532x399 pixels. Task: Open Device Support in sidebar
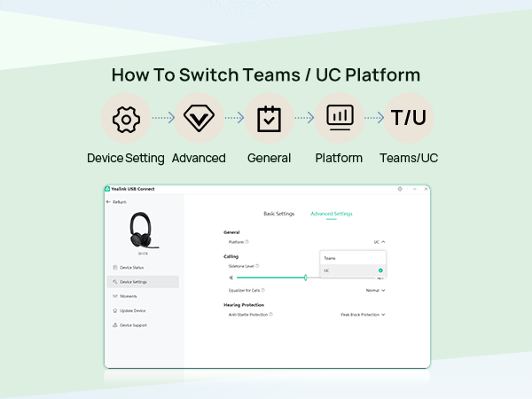point(143,325)
